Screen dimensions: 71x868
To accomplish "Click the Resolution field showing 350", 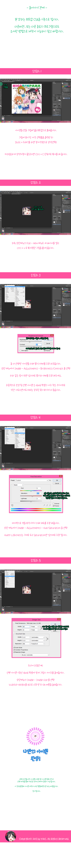I will [x=26, y=644].
